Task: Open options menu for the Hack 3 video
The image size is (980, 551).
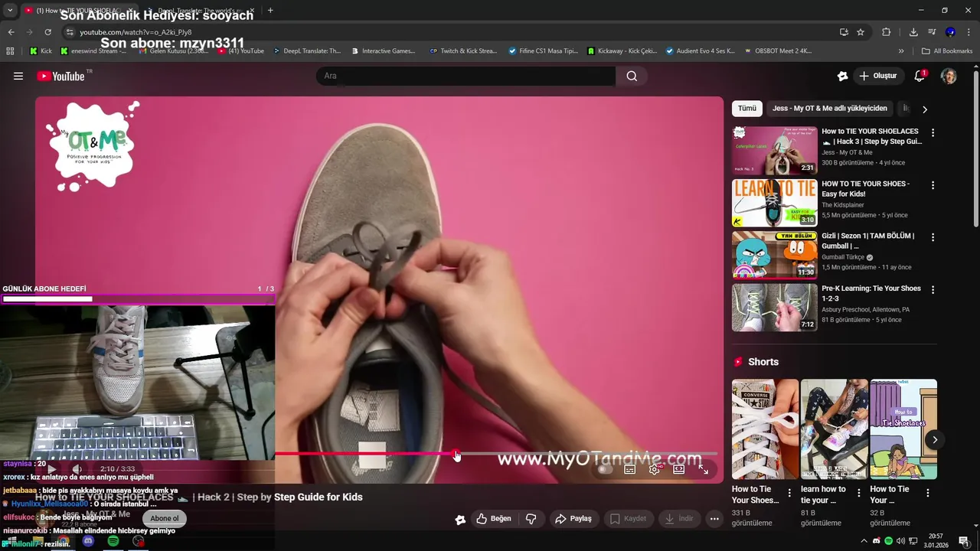Action: [x=933, y=132]
